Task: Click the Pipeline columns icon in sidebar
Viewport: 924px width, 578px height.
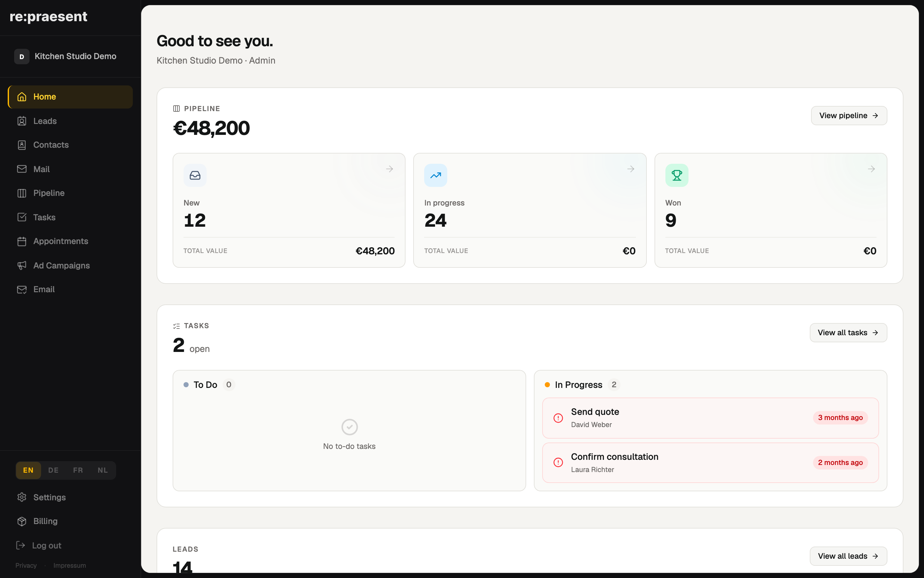Action: (22, 193)
